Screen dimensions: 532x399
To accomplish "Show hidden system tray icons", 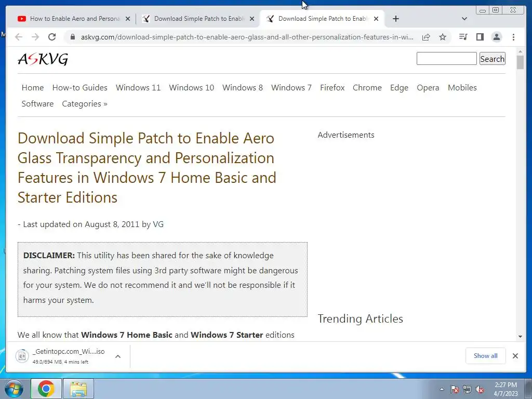I will pyautogui.click(x=442, y=389).
